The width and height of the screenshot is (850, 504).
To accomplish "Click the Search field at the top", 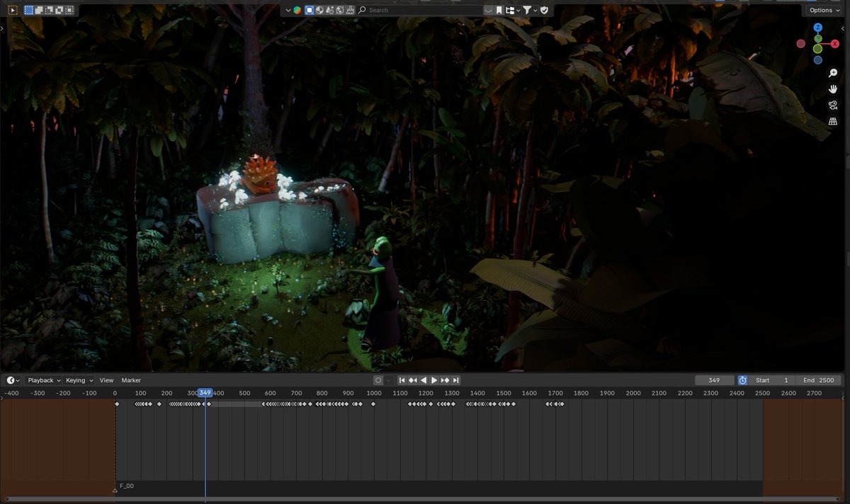I will [420, 10].
